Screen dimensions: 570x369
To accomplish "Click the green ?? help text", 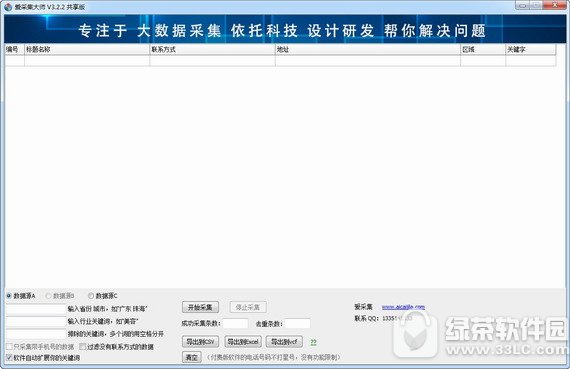I will coord(313,342).
